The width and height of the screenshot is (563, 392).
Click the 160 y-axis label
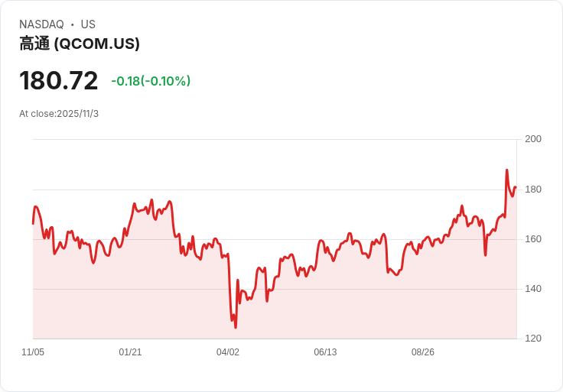pyautogui.click(x=533, y=239)
